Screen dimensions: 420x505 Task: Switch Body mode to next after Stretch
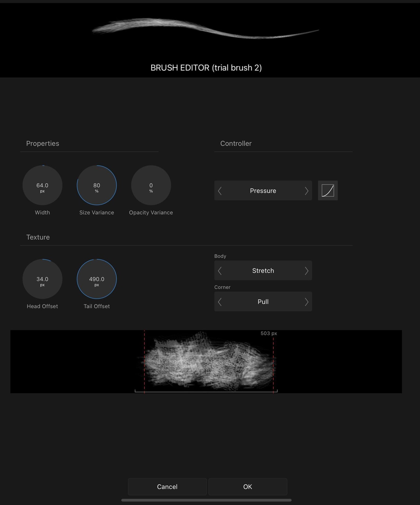[x=307, y=271]
